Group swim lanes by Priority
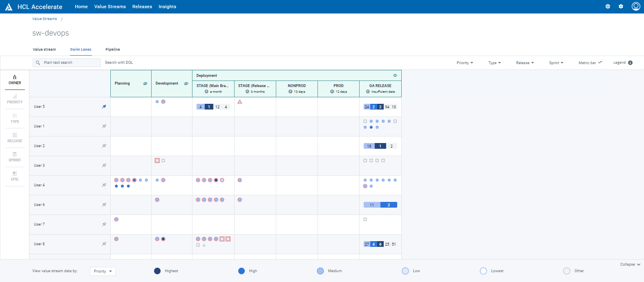644x282 pixels. (15, 99)
